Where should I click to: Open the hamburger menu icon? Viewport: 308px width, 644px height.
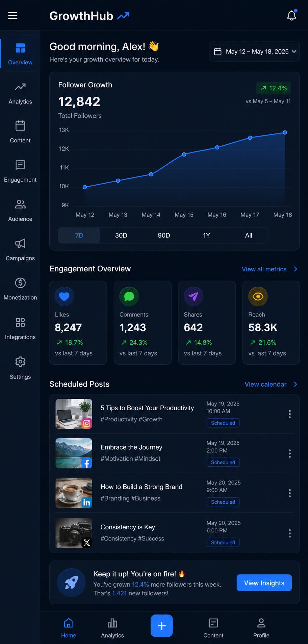(13, 16)
